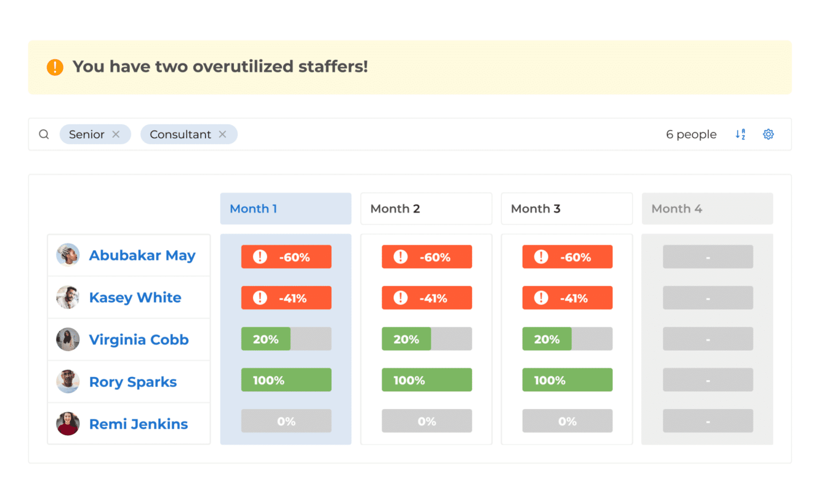Sort the staffer list alphabetically

coord(740,135)
